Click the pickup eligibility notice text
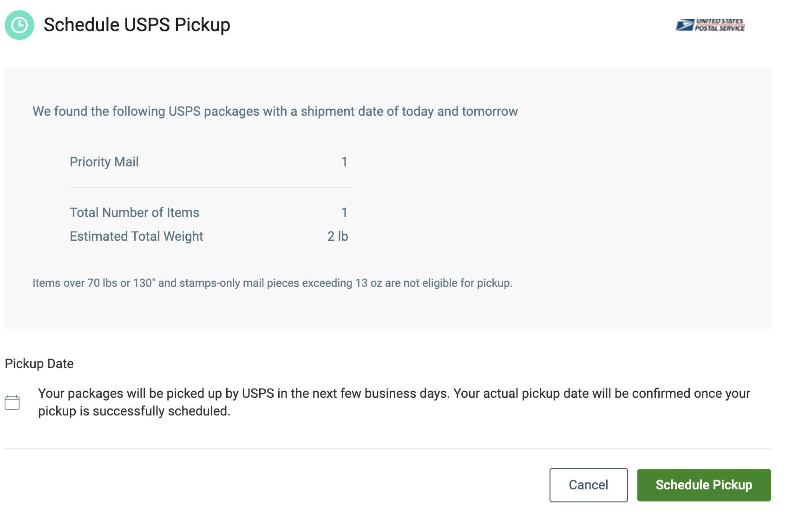Image resolution: width=812 pixels, height=527 pixels. (272, 283)
